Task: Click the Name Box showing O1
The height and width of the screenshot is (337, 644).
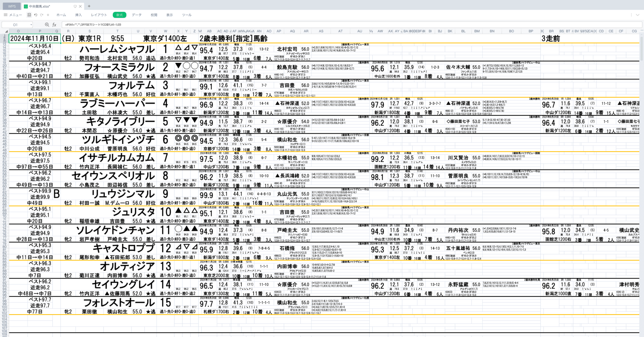Action: (x=15, y=24)
